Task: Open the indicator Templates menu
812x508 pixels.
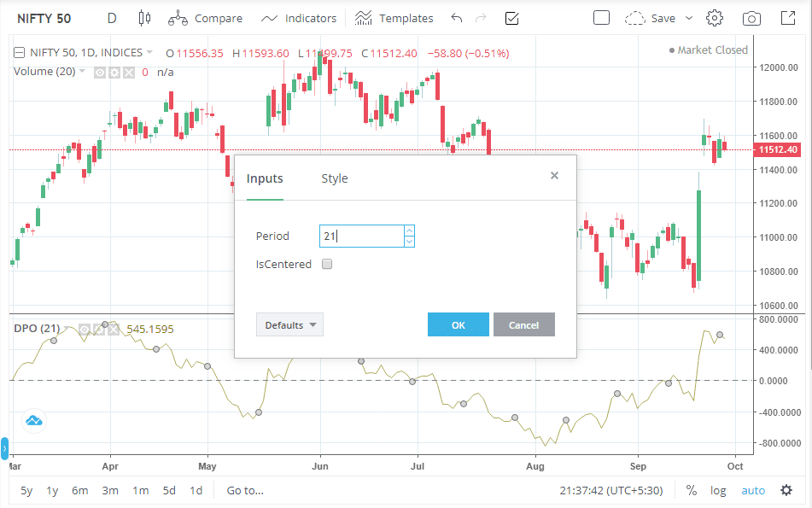Action: tap(394, 18)
